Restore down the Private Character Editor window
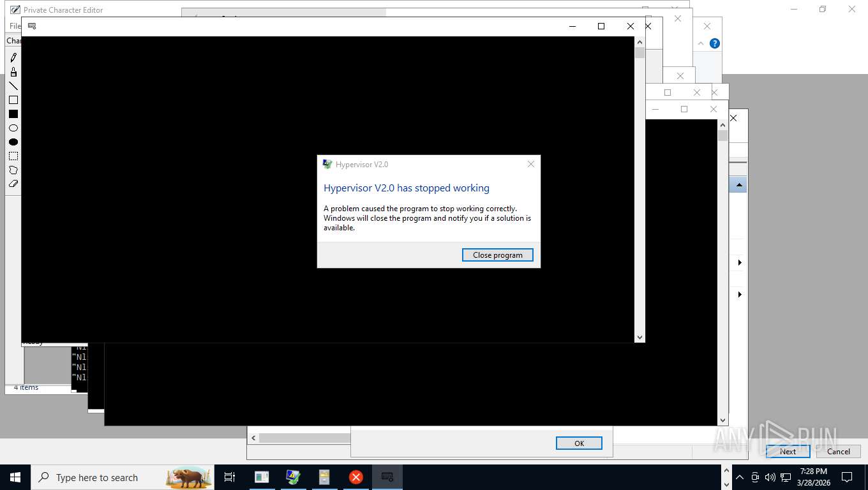 pos(823,10)
